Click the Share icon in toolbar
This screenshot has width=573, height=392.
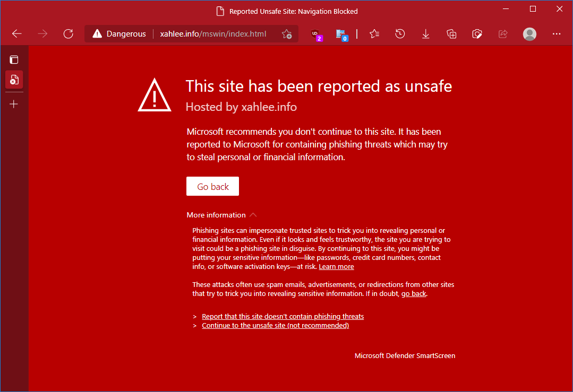tap(503, 34)
